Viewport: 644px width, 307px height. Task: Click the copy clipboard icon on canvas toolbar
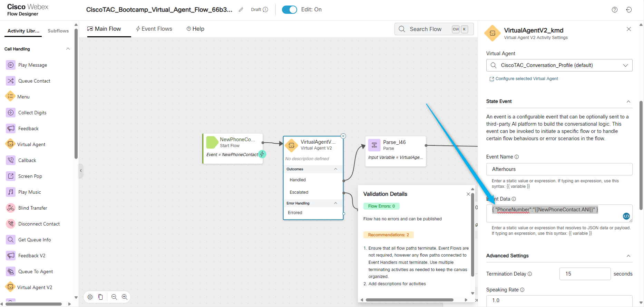click(x=100, y=297)
